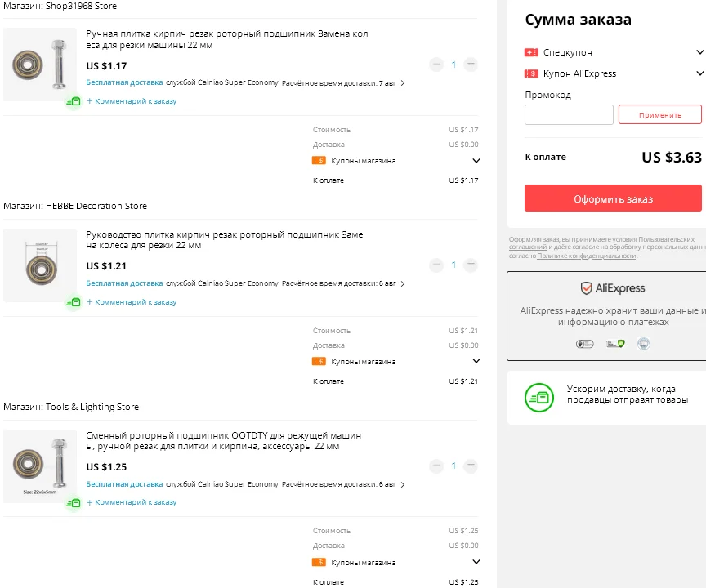Add order comment for Shop31968 item
The width and height of the screenshot is (706, 588).
[x=132, y=101]
